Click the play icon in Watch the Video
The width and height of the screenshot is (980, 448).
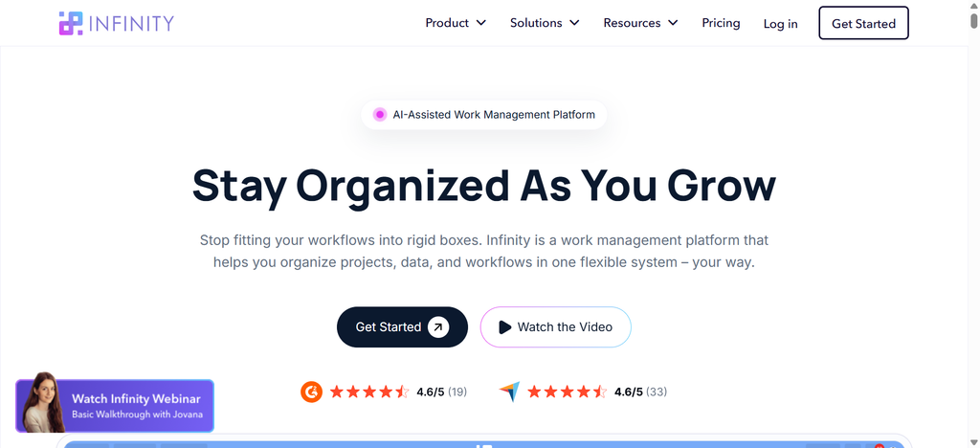(505, 326)
